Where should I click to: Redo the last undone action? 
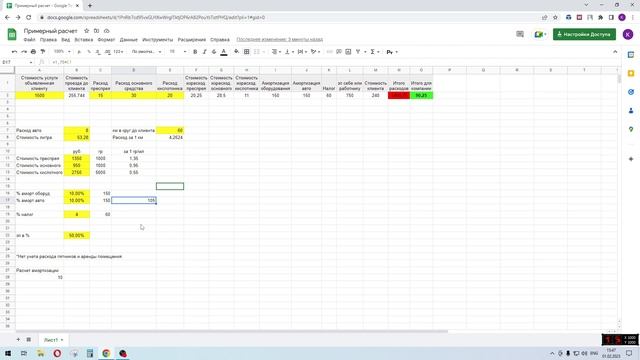point(24,52)
